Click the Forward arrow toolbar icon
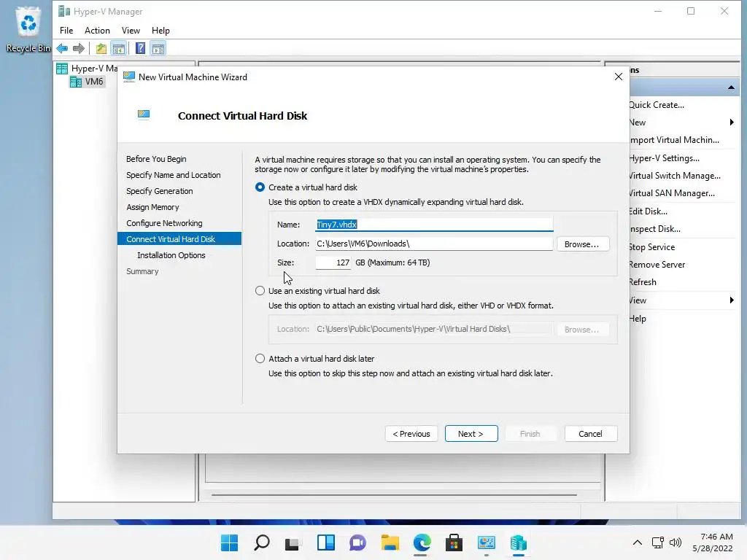 [x=79, y=48]
